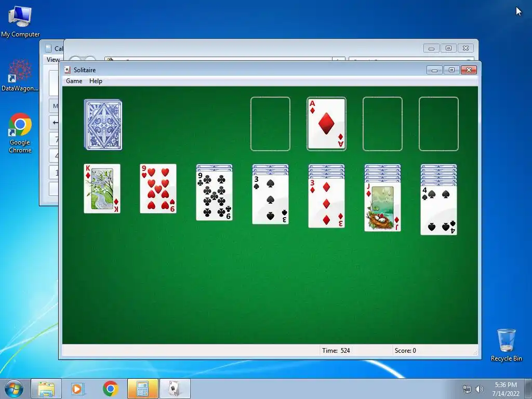Image resolution: width=532 pixels, height=399 pixels.
Task: Open the Recycle Bin
Action: click(x=506, y=345)
